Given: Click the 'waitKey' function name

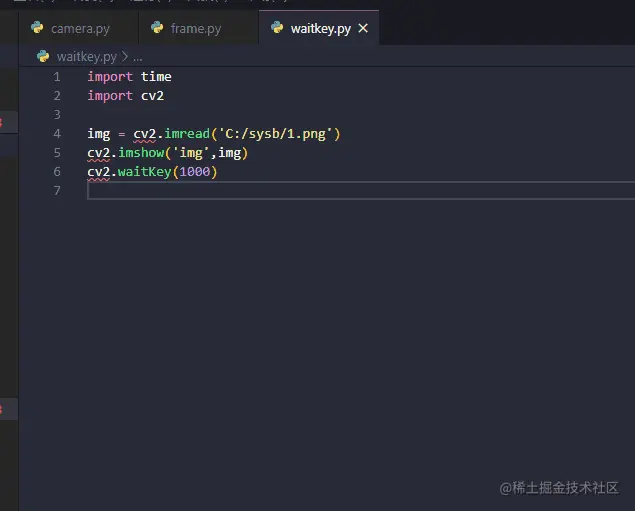Looking at the screenshot, I should click(145, 172).
